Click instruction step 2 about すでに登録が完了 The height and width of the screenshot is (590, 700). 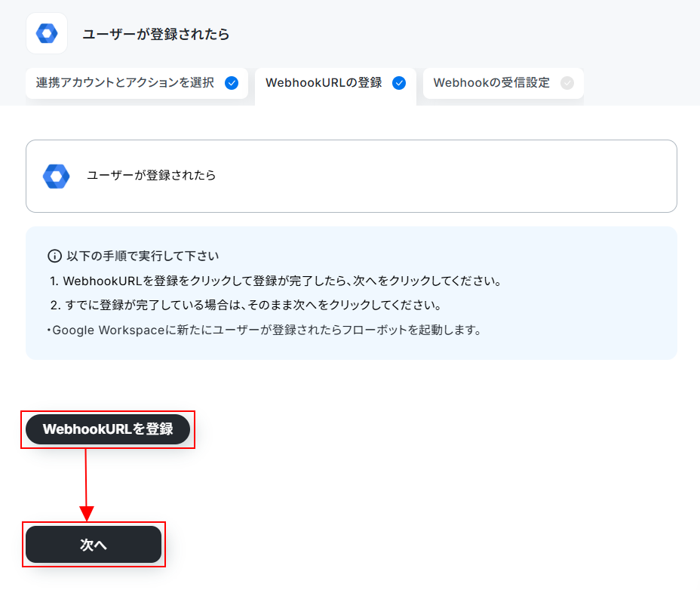(246, 305)
